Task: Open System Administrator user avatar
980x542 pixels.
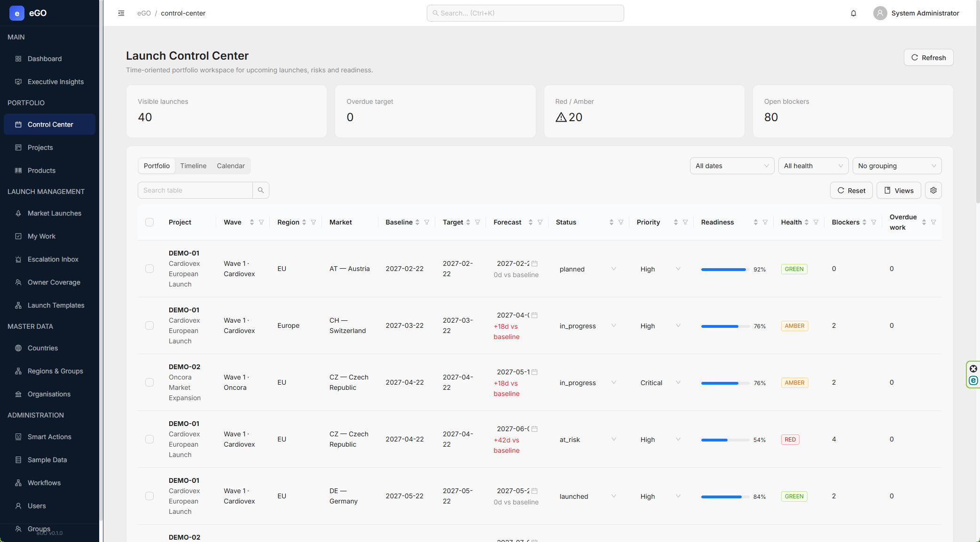Action: 880,13
